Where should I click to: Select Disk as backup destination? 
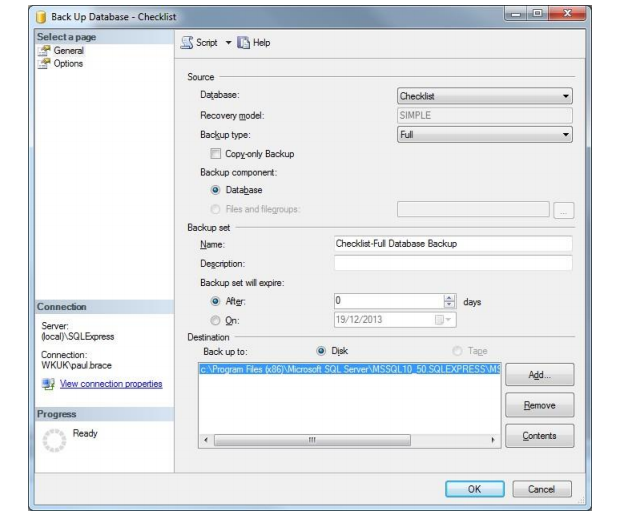coord(321,351)
